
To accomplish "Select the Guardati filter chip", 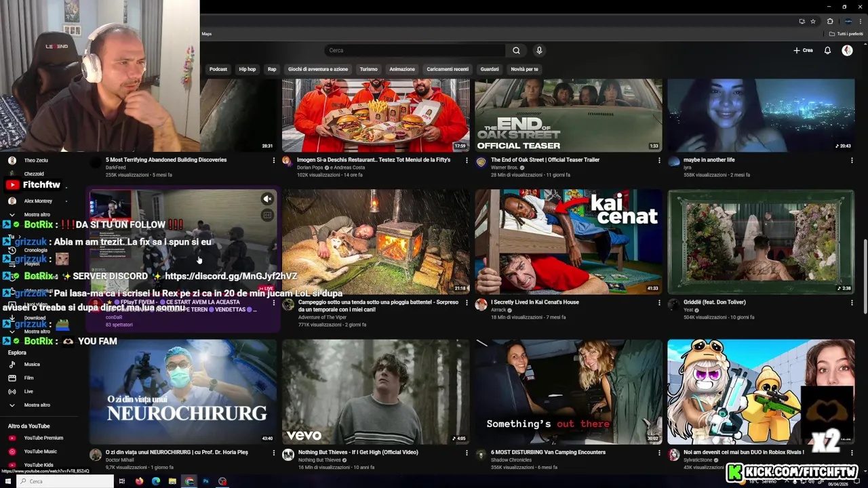I will point(490,69).
